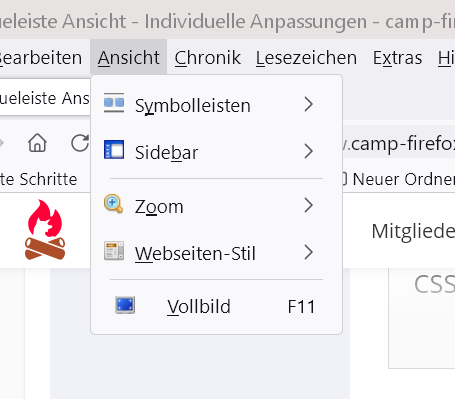Viewport: 455px width, 399px height.
Task: Click the Vollbild screen icon
Action: coord(125,305)
